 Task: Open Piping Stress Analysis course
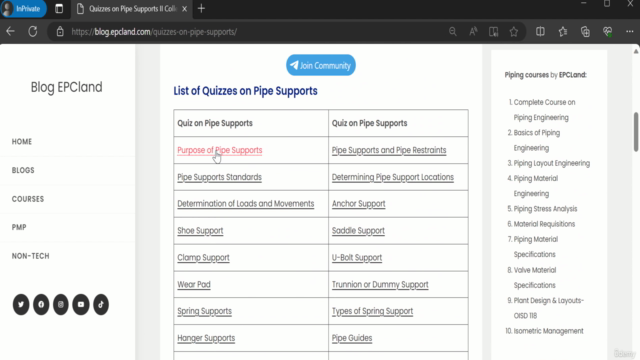point(545,209)
